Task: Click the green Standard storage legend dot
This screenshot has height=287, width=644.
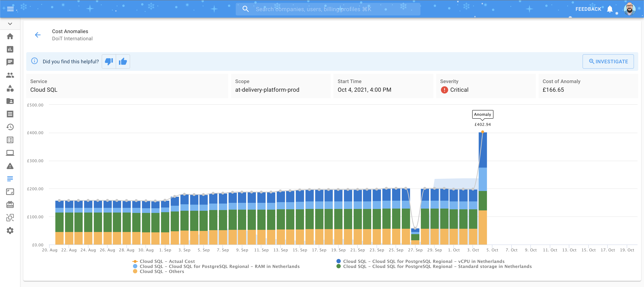Action: pos(339,266)
